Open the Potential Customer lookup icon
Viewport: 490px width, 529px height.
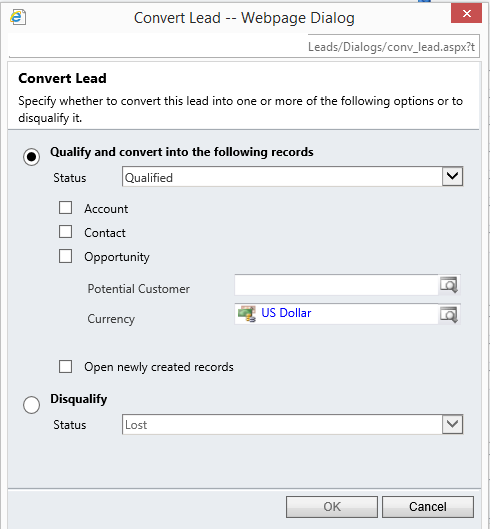click(x=449, y=285)
